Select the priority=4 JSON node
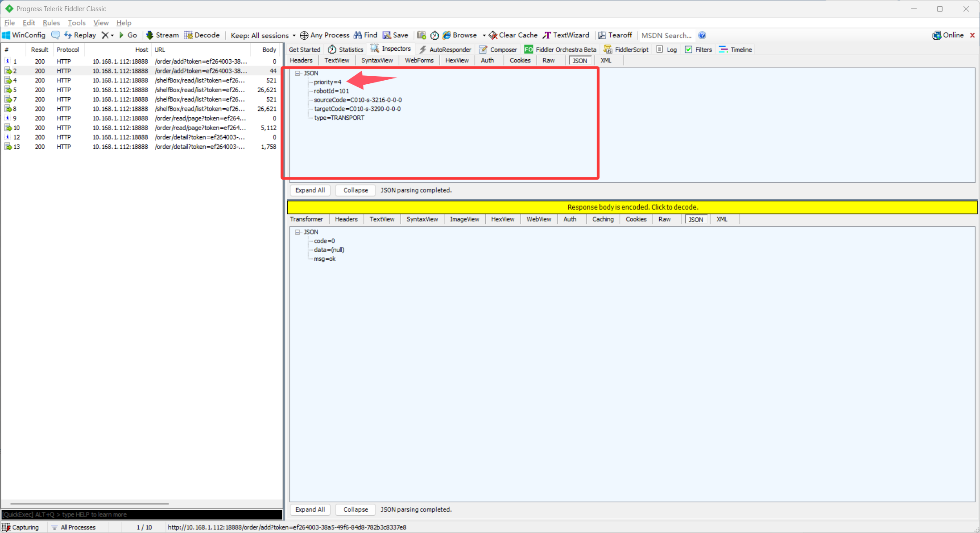Viewport: 980px width, 533px height. [327, 82]
